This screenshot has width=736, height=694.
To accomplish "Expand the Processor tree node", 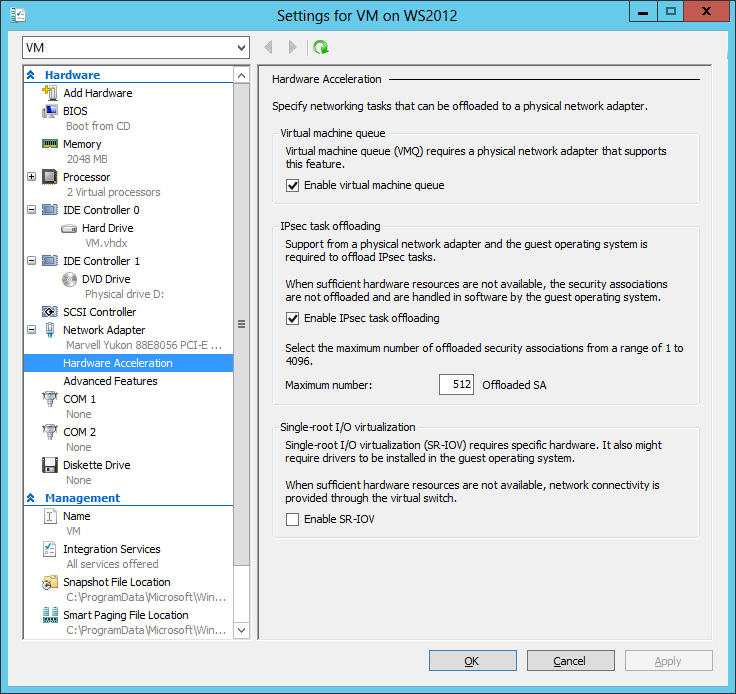I will pos(32,177).
